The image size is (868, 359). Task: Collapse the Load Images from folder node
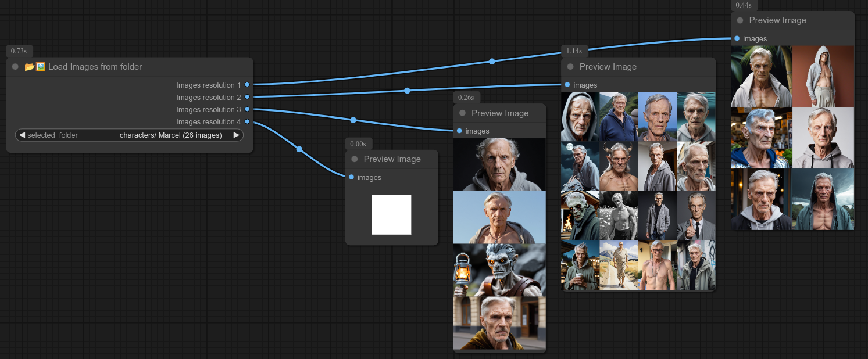pyautogui.click(x=15, y=67)
